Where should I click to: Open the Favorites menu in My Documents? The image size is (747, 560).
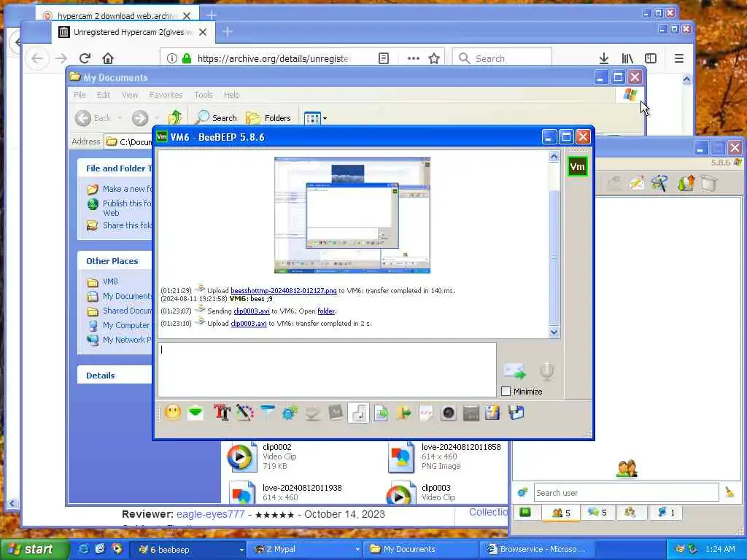(166, 95)
